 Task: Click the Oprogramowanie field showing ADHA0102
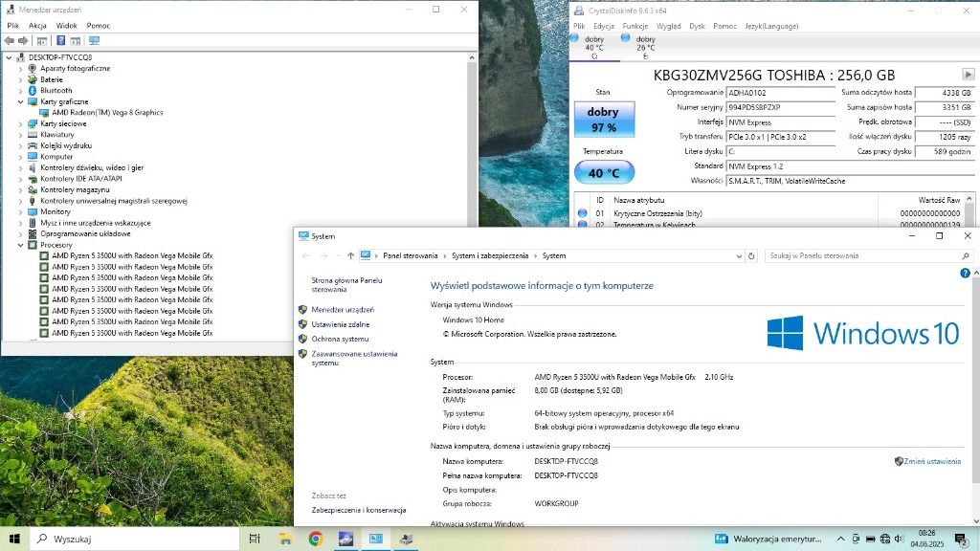click(781, 93)
